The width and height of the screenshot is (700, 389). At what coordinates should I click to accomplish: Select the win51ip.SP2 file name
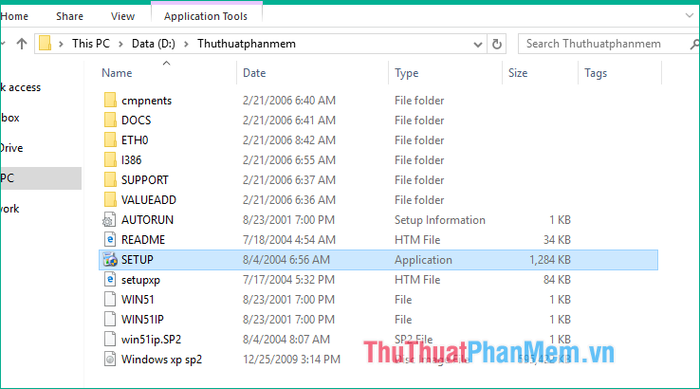coord(151,340)
